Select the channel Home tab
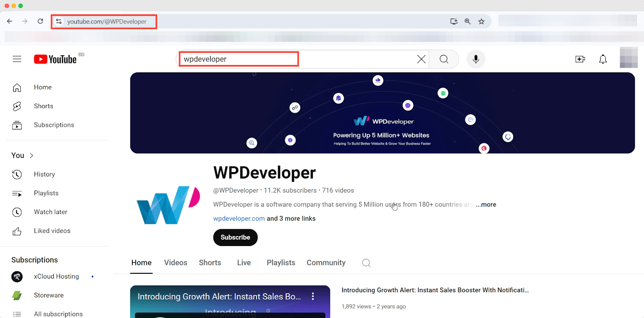 pyautogui.click(x=141, y=263)
